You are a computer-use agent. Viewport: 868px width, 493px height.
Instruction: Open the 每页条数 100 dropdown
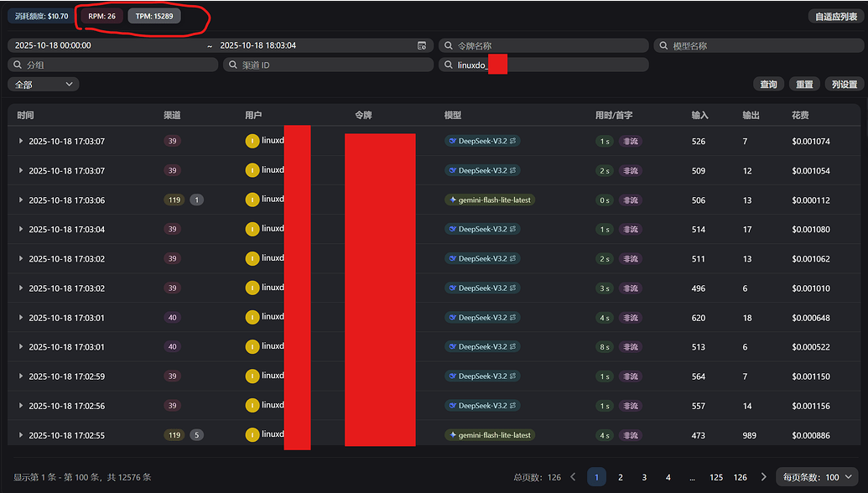(x=818, y=477)
